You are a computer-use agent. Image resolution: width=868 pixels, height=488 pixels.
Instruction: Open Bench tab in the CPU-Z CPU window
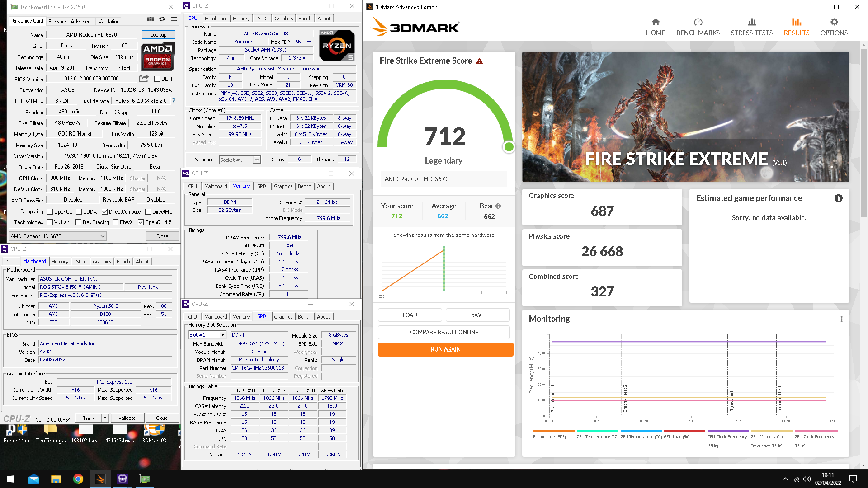point(305,19)
